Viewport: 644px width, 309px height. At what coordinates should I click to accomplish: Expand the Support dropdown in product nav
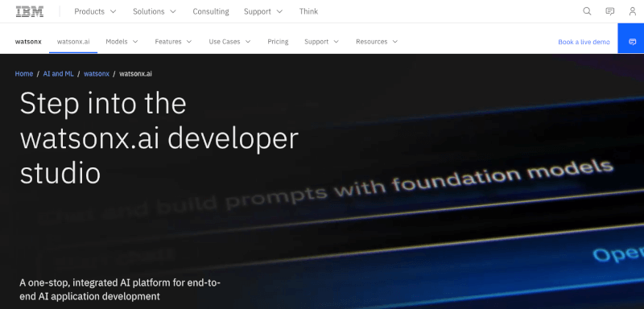(x=321, y=42)
